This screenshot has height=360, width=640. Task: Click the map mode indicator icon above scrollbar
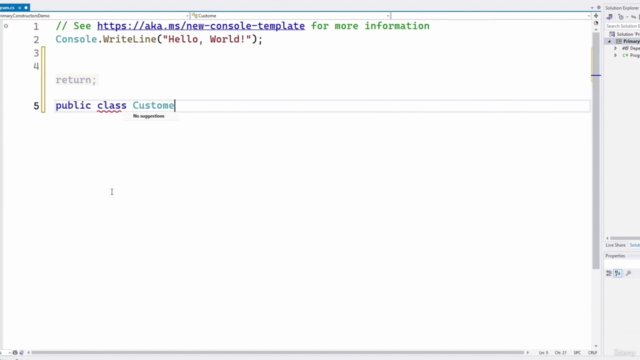[596, 23]
